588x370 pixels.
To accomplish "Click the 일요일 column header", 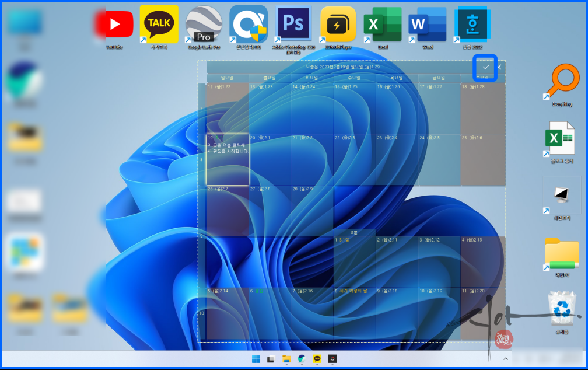I will pyautogui.click(x=228, y=78).
